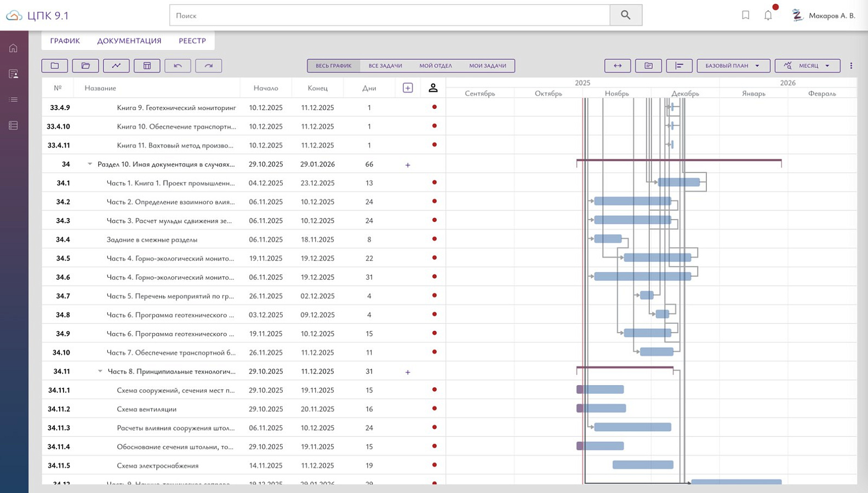Screen dimensions: 868x493
Task: Switch filter to ВСЕ ЗАДАЧИ
Action: (385, 66)
